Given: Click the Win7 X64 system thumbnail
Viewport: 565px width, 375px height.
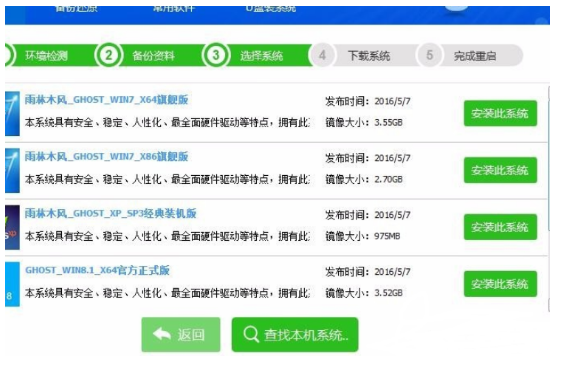Looking at the screenshot, I should tap(12, 113).
